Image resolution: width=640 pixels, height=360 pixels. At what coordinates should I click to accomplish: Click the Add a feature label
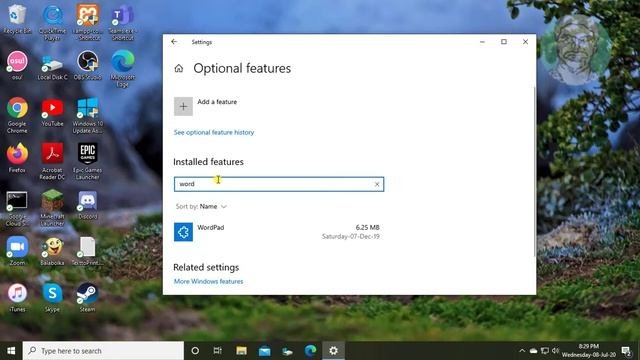pyautogui.click(x=217, y=102)
